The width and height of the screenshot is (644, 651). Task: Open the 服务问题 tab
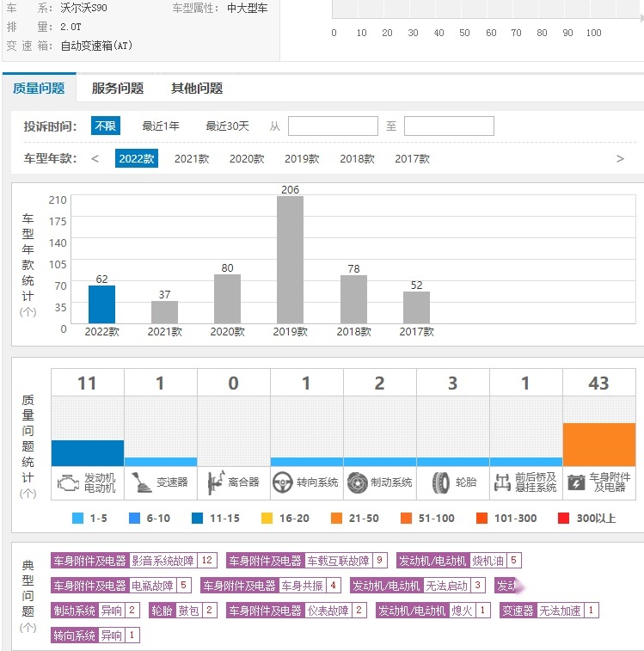(118, 88)
